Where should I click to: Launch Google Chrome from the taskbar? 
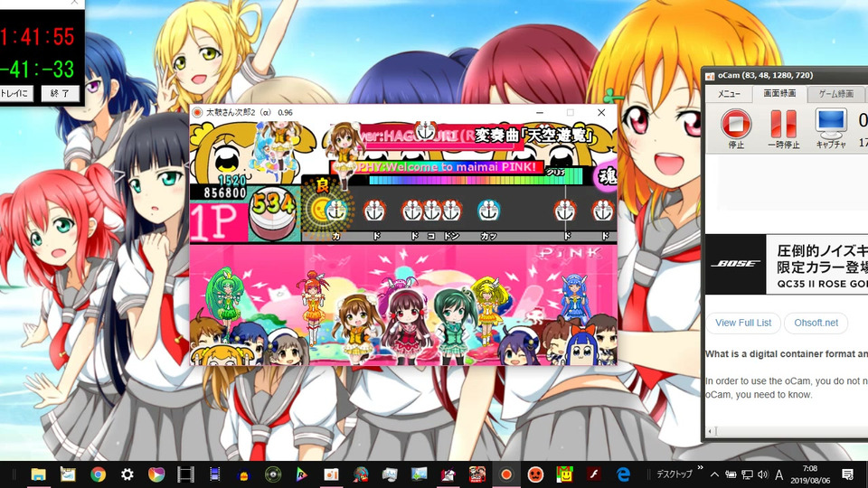(98, 474)
